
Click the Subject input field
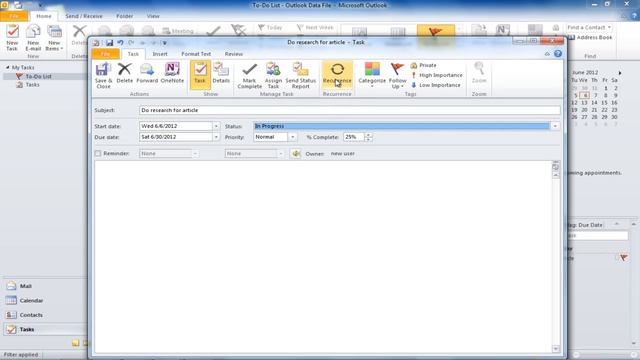pyautogui.click(x=349, y=110)
